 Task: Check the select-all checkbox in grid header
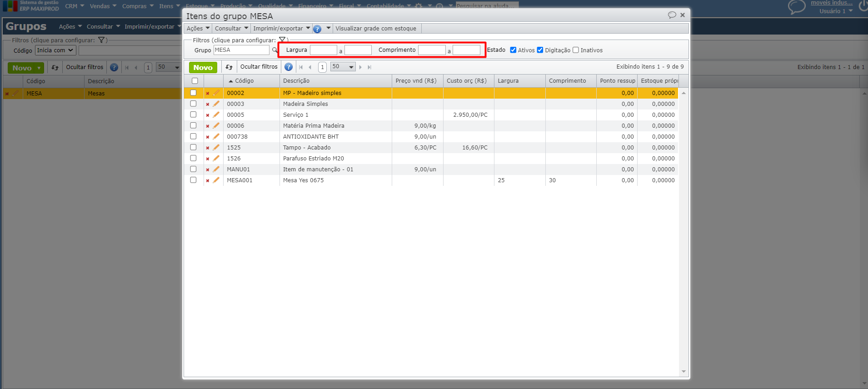coord(195,81)
